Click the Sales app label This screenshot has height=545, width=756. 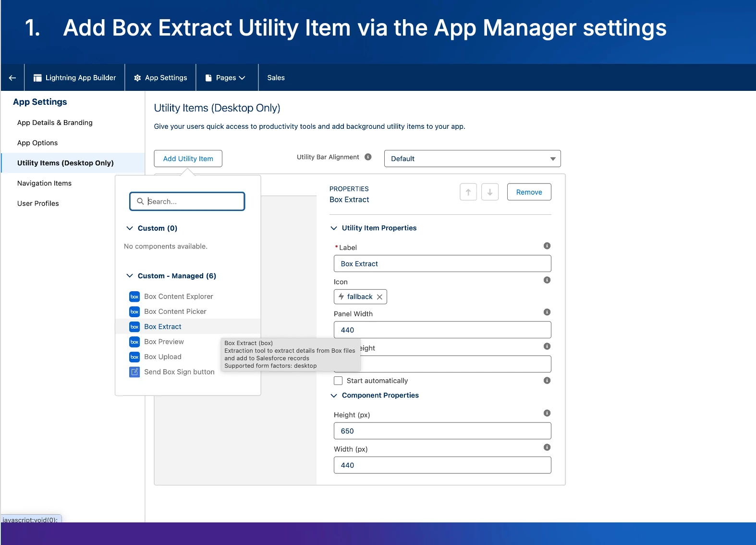[276, 78]
